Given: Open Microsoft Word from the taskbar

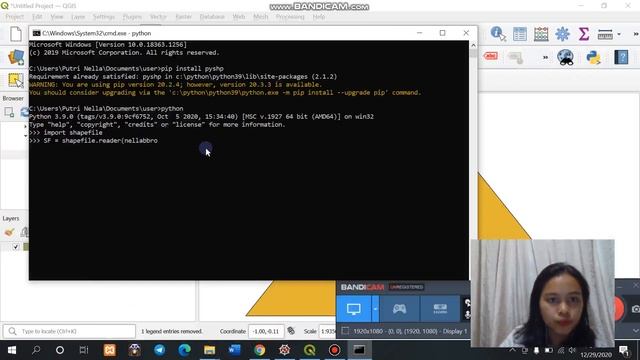Looking at the screenshot, I should (x=234, y=350).
